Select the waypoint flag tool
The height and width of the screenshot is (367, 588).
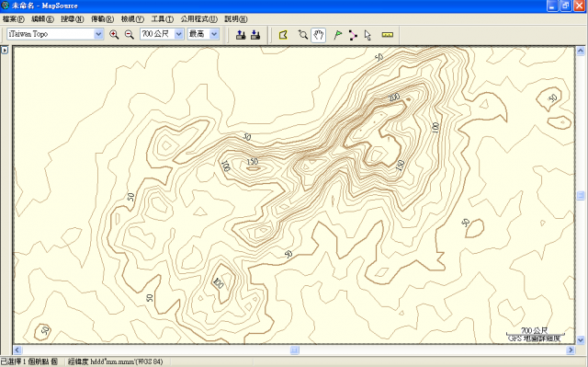point(337,35)
